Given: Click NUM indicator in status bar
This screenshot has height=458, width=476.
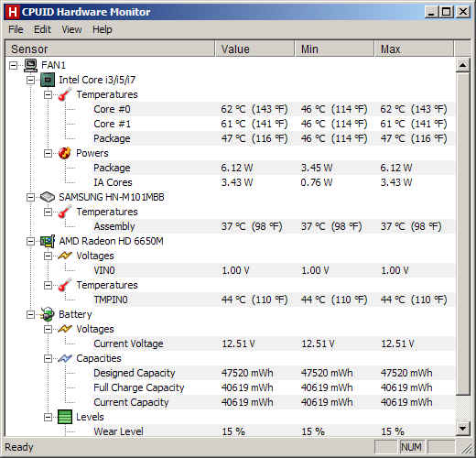Looking at the screenshot, I should pos(411,447).
